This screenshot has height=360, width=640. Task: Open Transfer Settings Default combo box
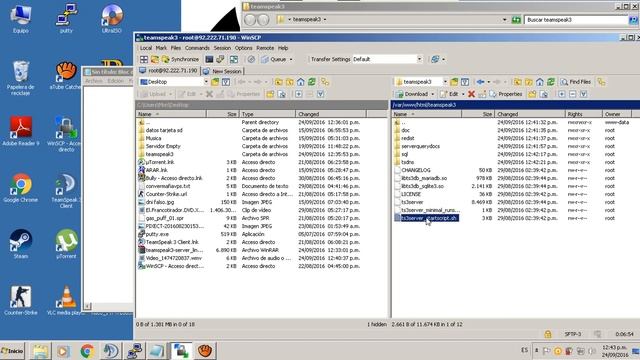(387, 59)
